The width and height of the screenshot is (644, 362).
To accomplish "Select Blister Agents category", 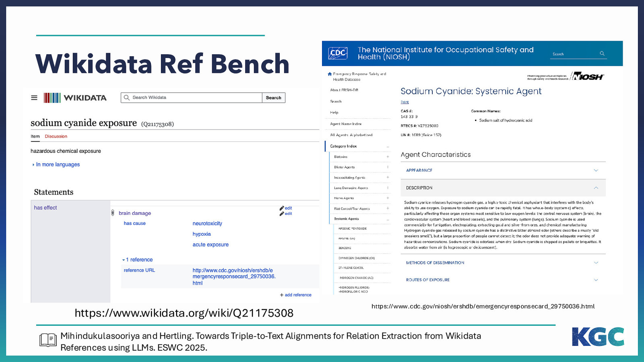I will (345, 167).
